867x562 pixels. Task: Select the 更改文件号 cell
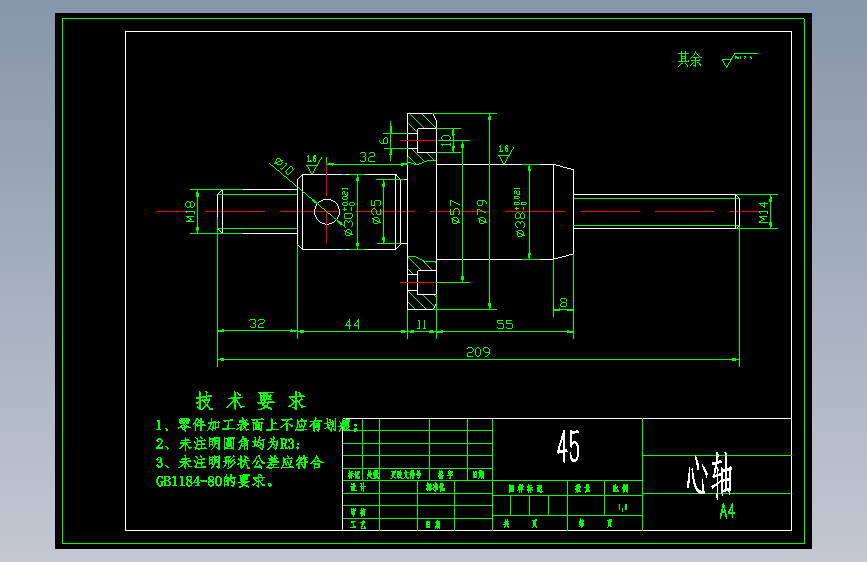pyautogui.click(x=405, y=475)
